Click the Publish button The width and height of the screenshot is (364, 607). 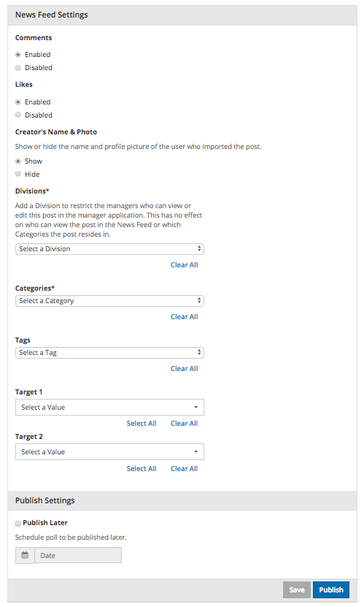coord(331,589)
